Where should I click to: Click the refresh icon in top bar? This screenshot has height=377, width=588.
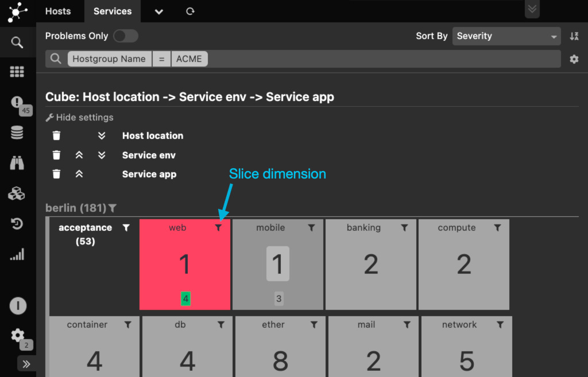click(190, 11)
